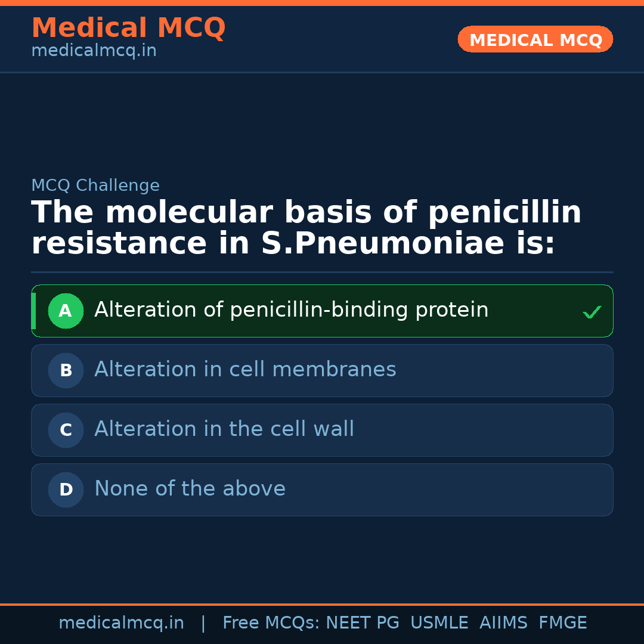Click the green checkmark on option A
The image size is (644, 644).
592,312
